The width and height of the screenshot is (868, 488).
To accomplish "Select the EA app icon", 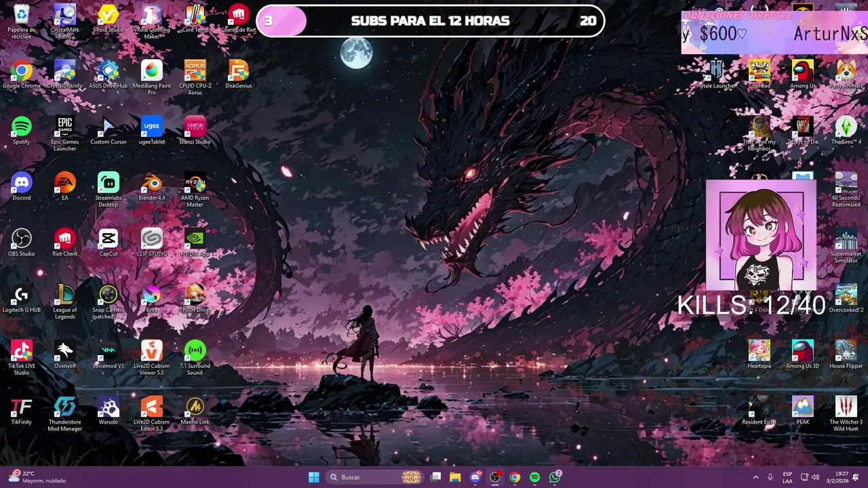I will (x=65, y=183).
